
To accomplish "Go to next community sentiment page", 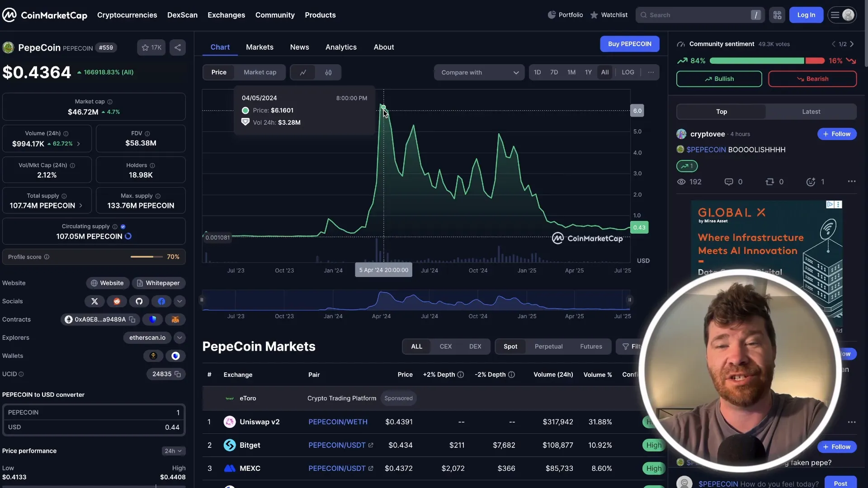I will (852, 44).
